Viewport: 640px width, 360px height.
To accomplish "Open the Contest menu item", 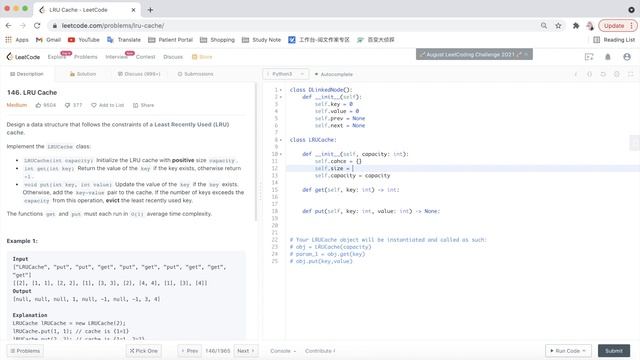I will 145,57.
